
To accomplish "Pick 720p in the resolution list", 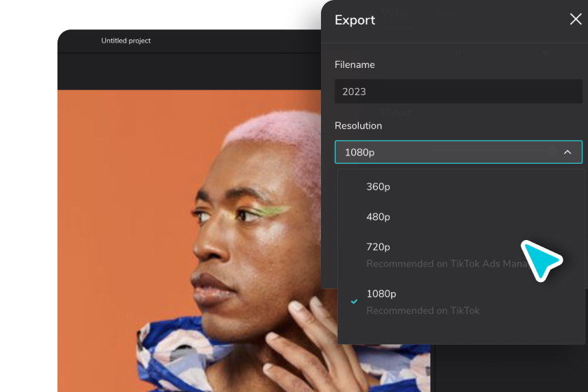I will 378,247.
